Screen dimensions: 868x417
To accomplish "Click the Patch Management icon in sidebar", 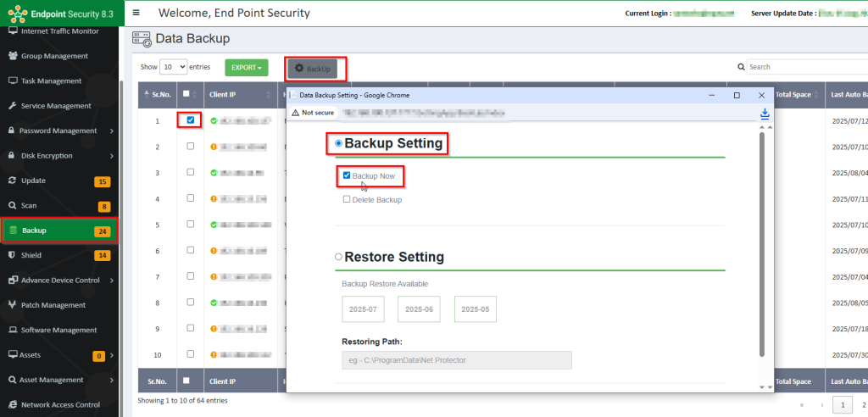I will pos(12,305).
